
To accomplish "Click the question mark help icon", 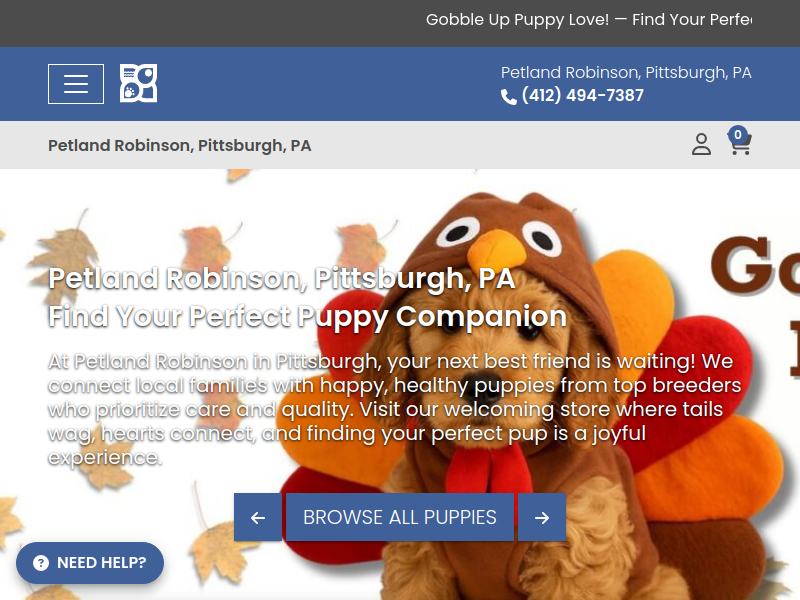I will (x=41, y=563).
